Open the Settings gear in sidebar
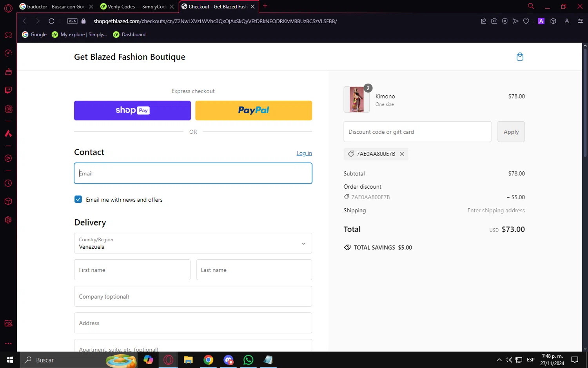 click(8, 220)
